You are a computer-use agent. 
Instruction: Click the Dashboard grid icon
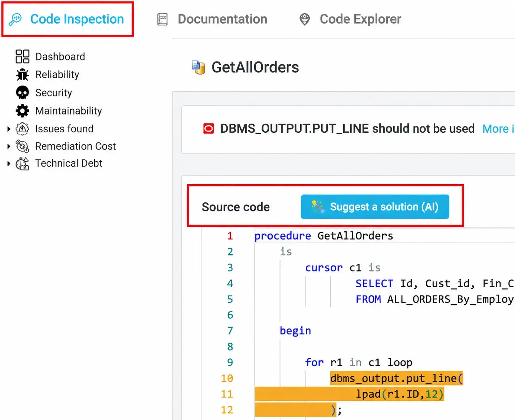tap(22, 57)
